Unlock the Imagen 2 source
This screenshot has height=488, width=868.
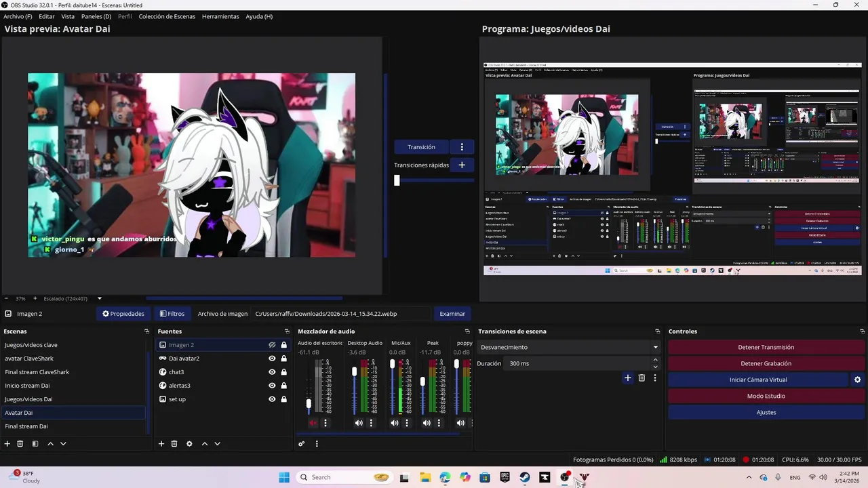283,345
